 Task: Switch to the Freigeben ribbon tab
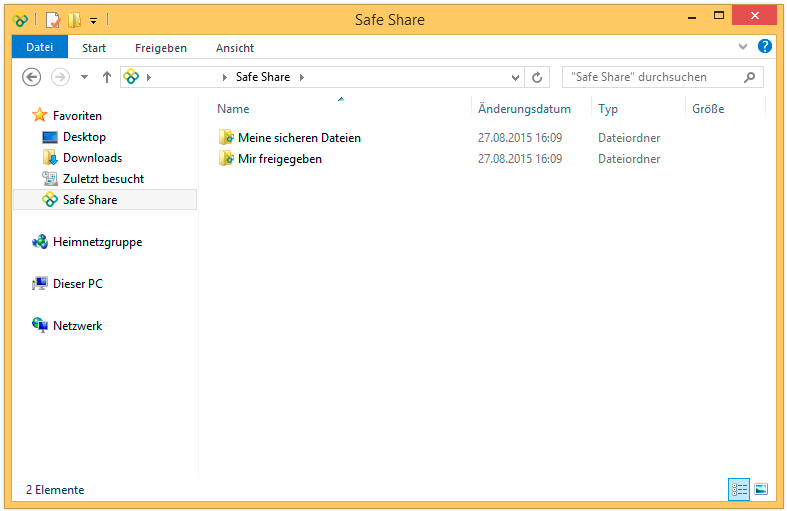coord(161,48)
